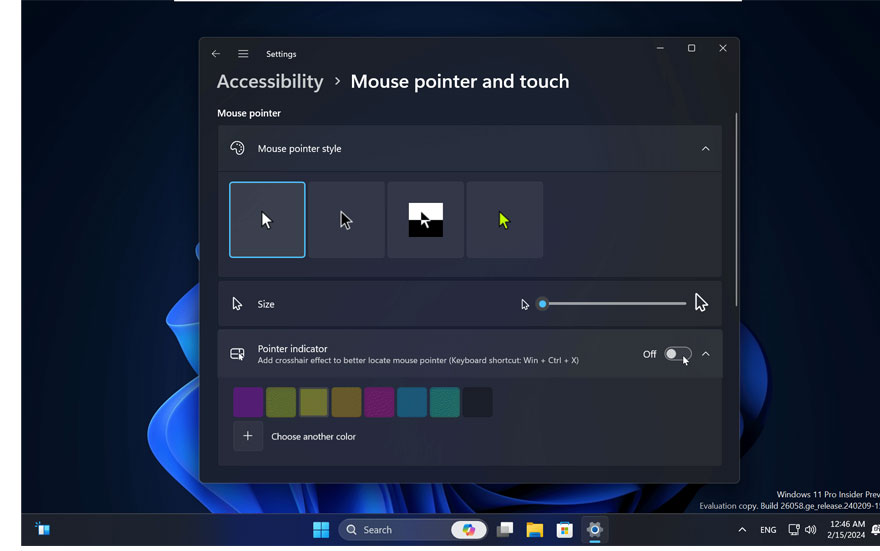The image size is (880, 551).
Task: Click the Settings page vertical scrollbar
Action: [x=736, y=209]
